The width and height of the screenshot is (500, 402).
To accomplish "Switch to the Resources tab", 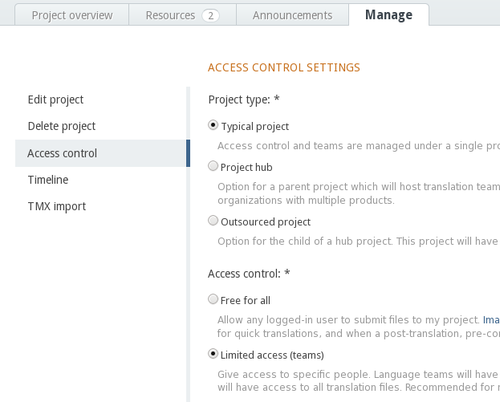I will [183, 15].
